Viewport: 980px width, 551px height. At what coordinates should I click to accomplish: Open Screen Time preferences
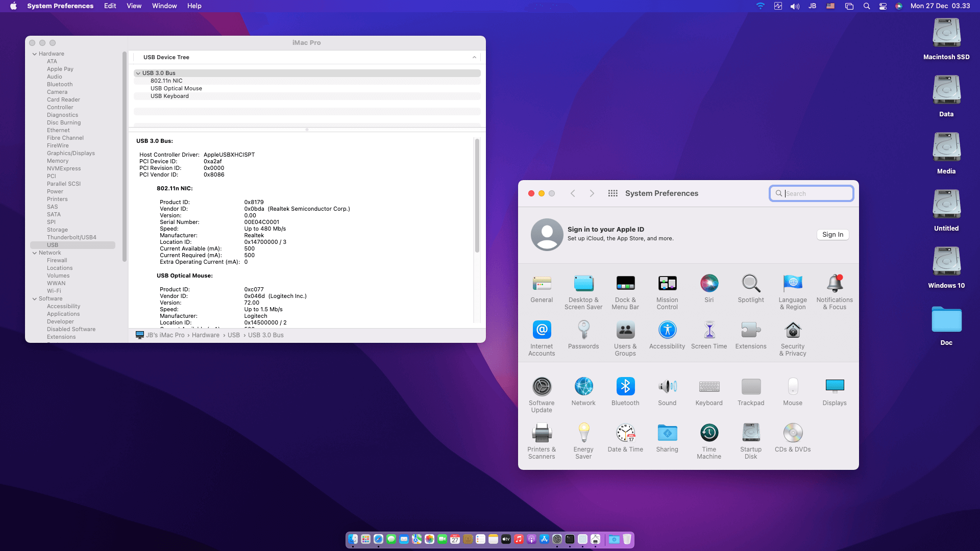coord(709,335)
